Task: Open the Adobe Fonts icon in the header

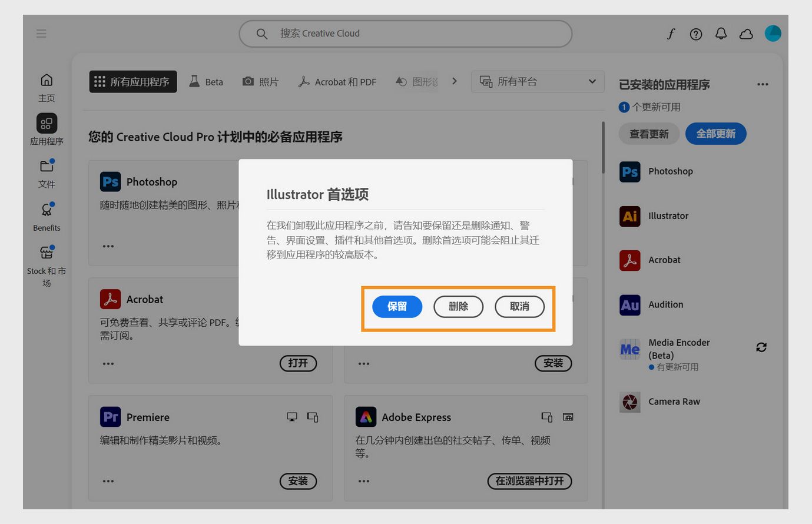Action: [x=671, y=34]
